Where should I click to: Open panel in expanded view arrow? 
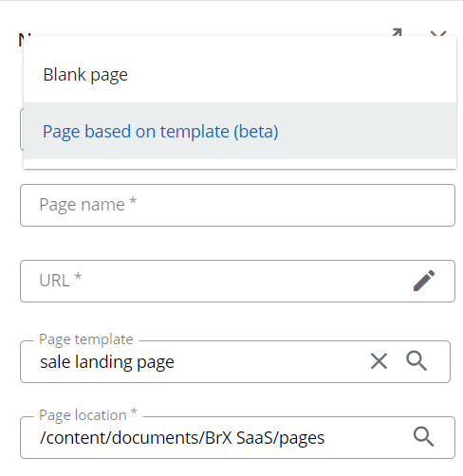(397, 32)
